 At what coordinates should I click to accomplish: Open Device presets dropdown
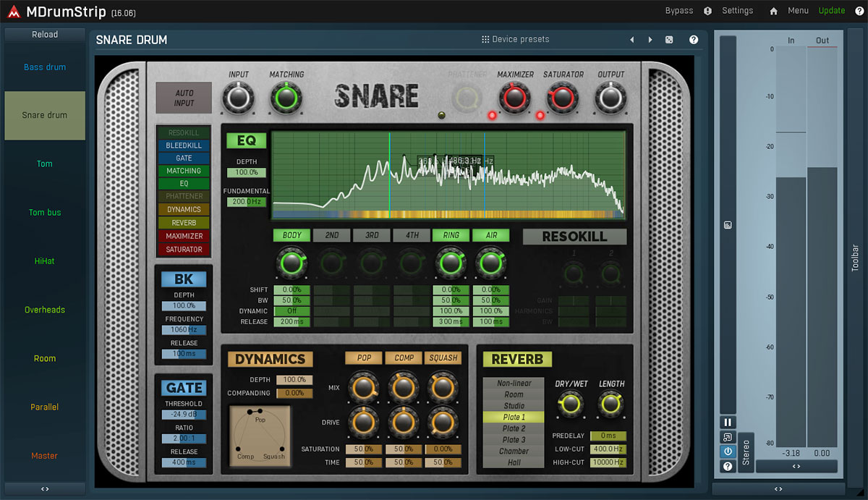(x=516, y=39)
